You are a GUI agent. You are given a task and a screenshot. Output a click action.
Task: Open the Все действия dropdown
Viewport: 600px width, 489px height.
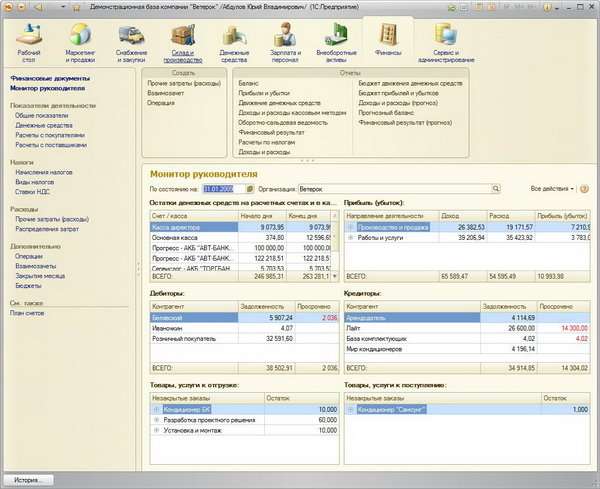[552, 189]
